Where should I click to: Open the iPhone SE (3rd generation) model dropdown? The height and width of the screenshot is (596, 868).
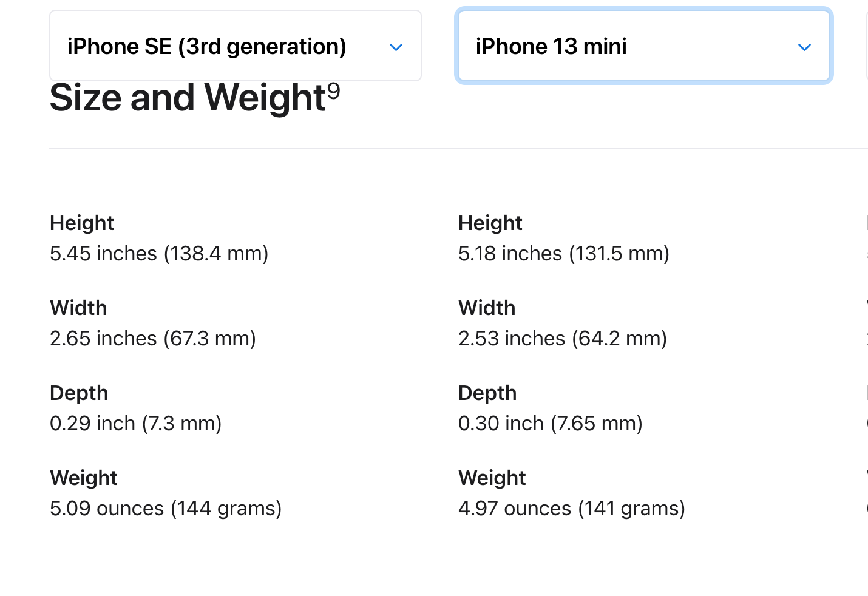point(236,46)
